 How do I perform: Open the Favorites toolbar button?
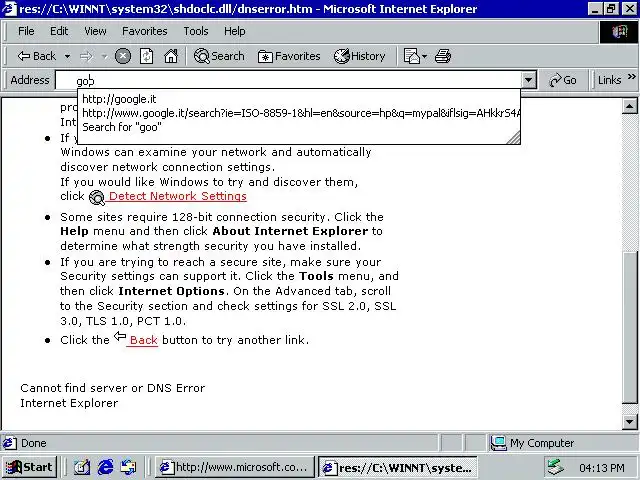(x=289, y=56)
